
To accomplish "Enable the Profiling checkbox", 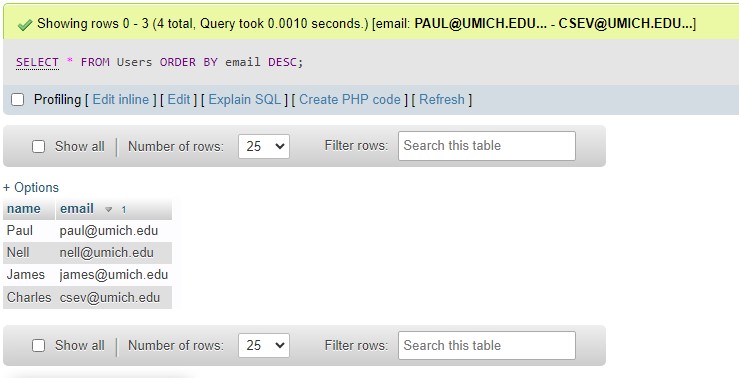I will click(17, 99).
